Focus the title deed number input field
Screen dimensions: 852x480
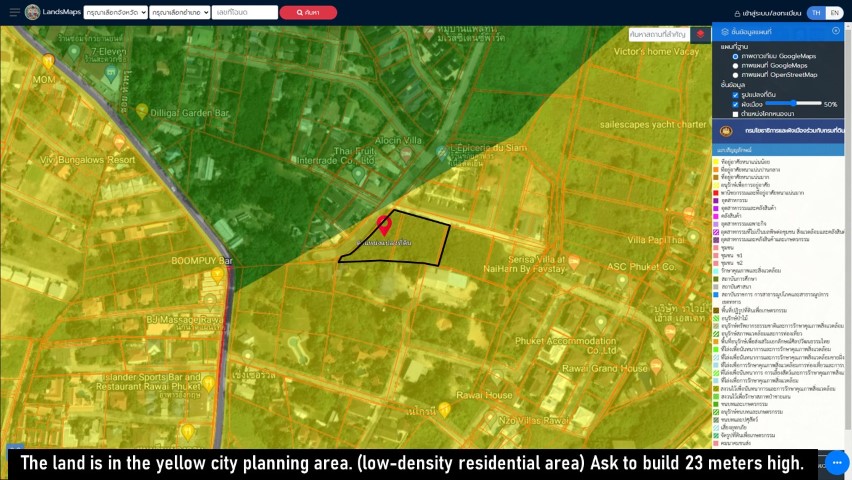tap(245, 13)
